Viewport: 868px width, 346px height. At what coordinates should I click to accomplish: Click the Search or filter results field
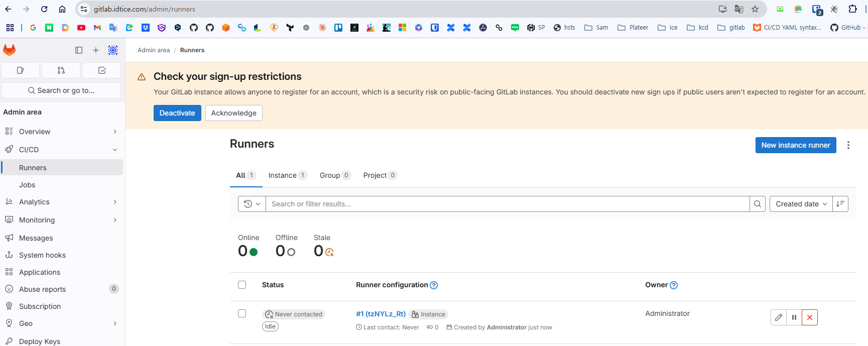[507, 204]
